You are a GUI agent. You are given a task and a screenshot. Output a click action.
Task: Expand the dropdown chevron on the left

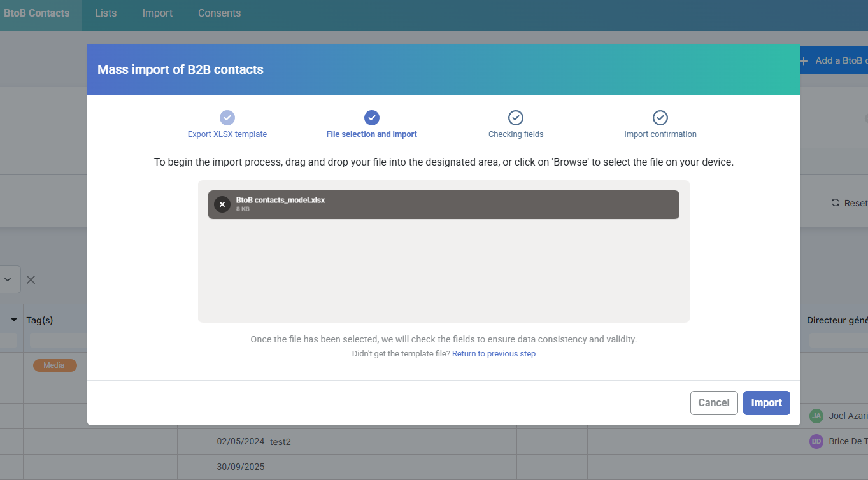[8, 279]
